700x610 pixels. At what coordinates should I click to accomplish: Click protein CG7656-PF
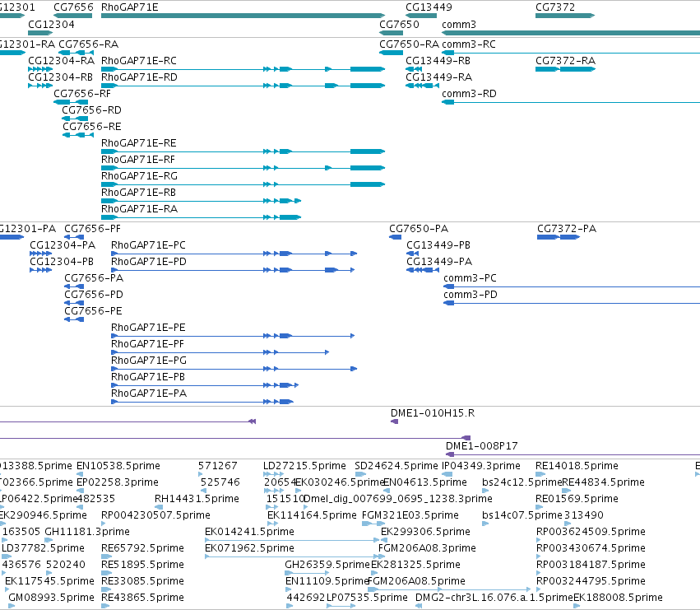click(74, 237)
